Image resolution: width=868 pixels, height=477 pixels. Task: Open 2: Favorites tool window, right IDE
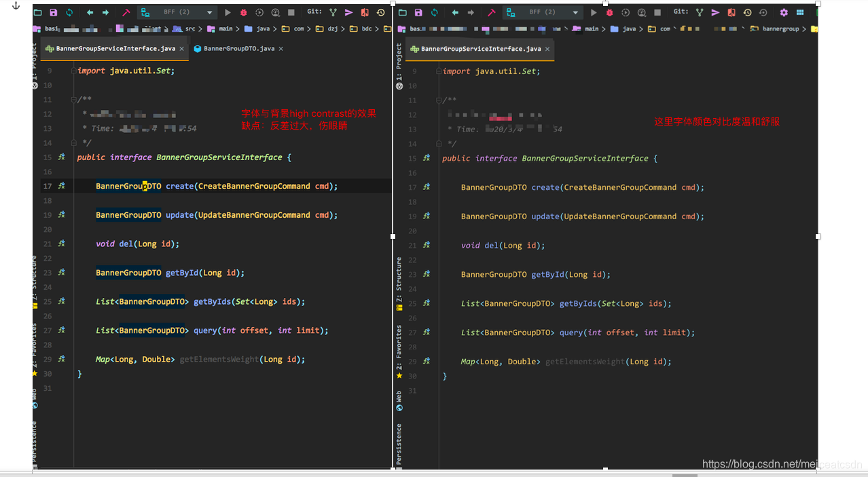tap(399, 351)
